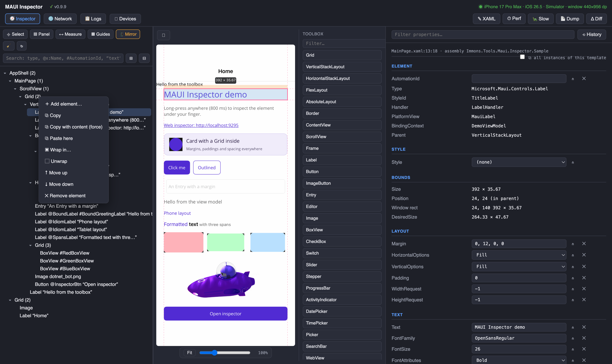Open the History panel button

tap(591, 35)
